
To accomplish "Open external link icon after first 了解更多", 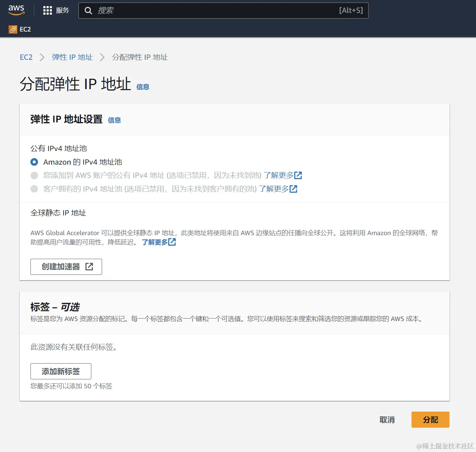I will tap(298, 175).
